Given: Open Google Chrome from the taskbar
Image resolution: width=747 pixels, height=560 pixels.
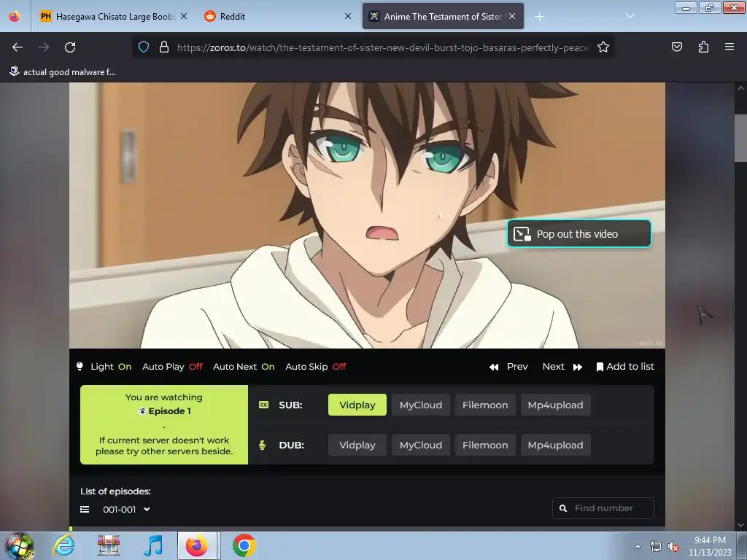Looking at the screenshot, I should (x=244, y=545).
